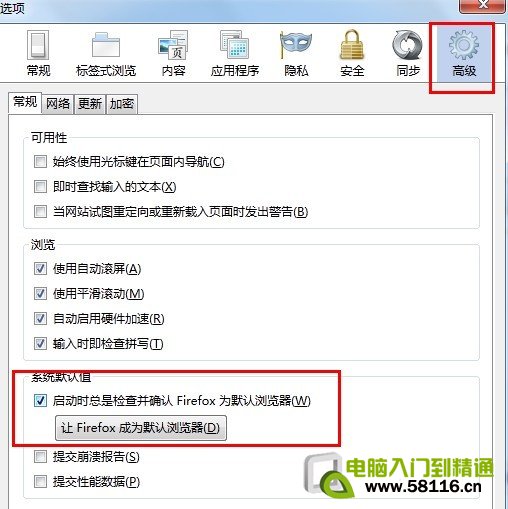Click 让 Firefox 成为默认浏览器 button
Image resolution: width=508 pixels, height=509 pixels.
point(141,428)
